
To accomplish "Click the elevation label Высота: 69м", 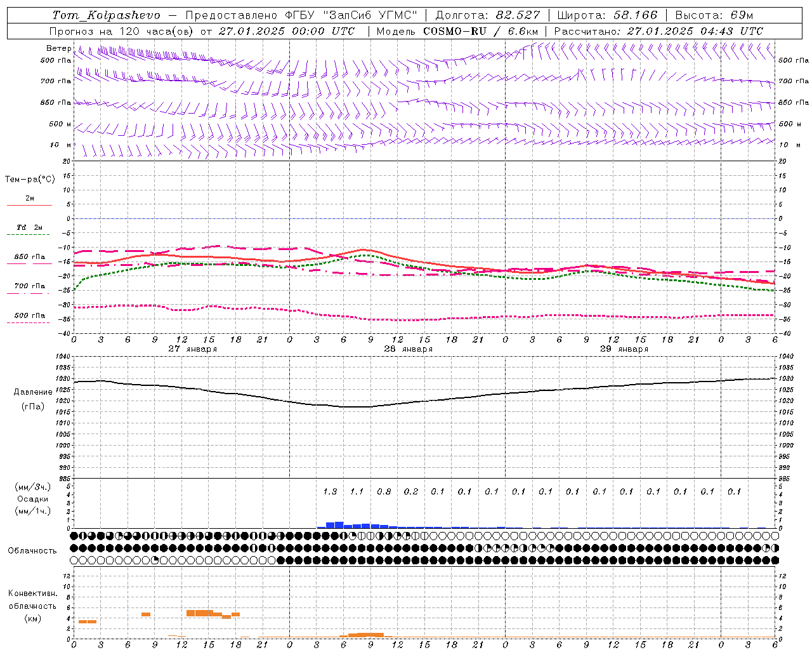I will 714,15.
